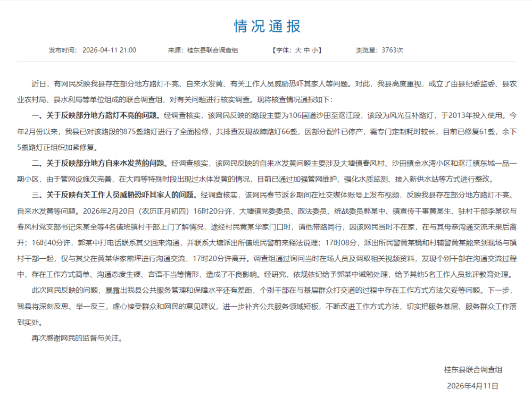Image resolution: width=532 pixels, height=406 pixels.
Task: Click heading 二、关于反映部分地方自来水发黄的问题
Action: coord(99,163)
